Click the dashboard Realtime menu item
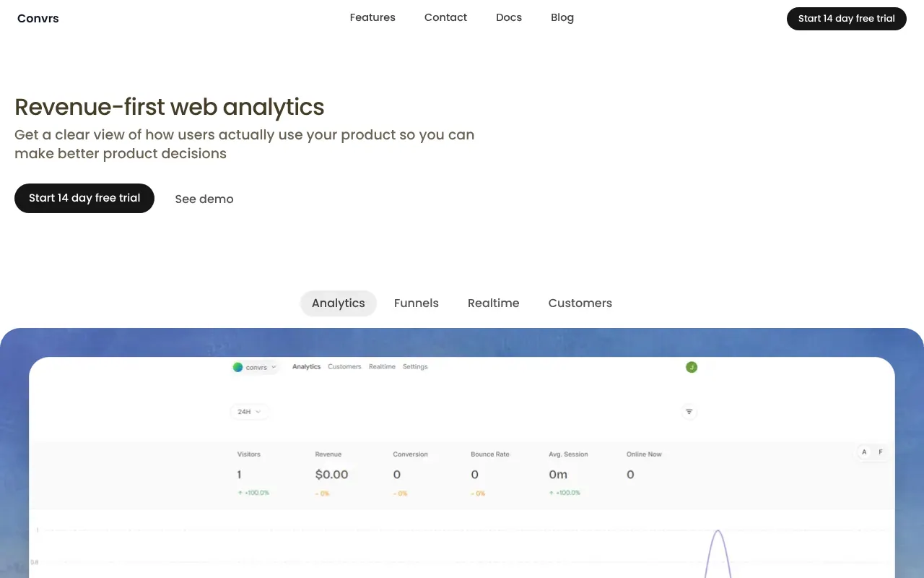This screenshot has height=578, width=924. 382,367
